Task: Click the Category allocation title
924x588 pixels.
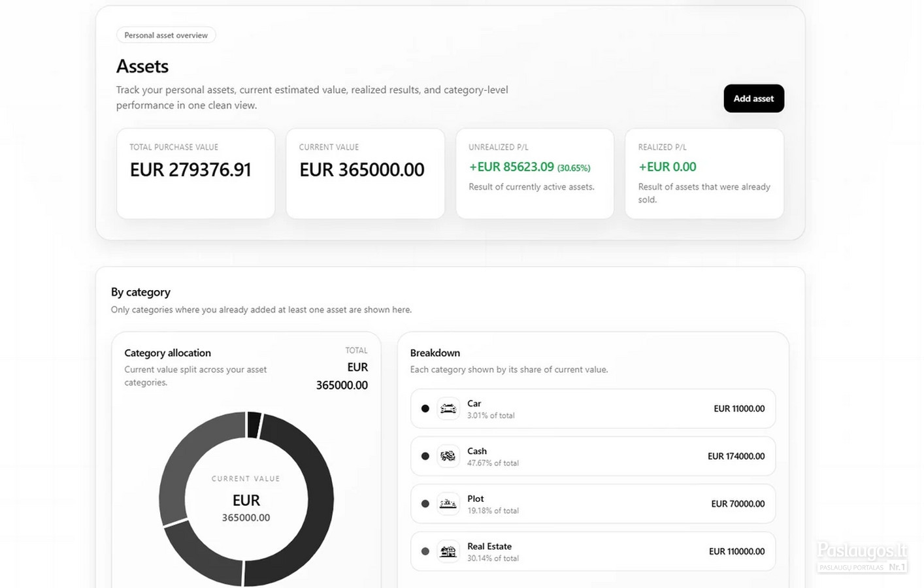Action: (167, 353)
